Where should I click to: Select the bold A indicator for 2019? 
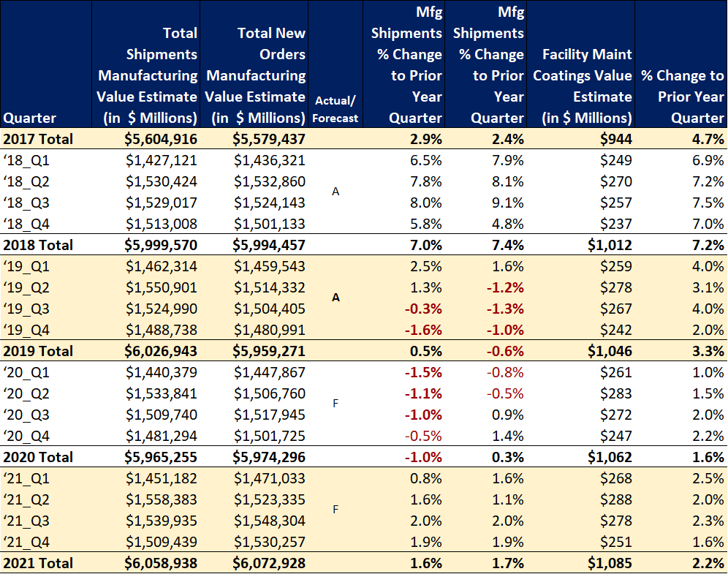(335, 298)
